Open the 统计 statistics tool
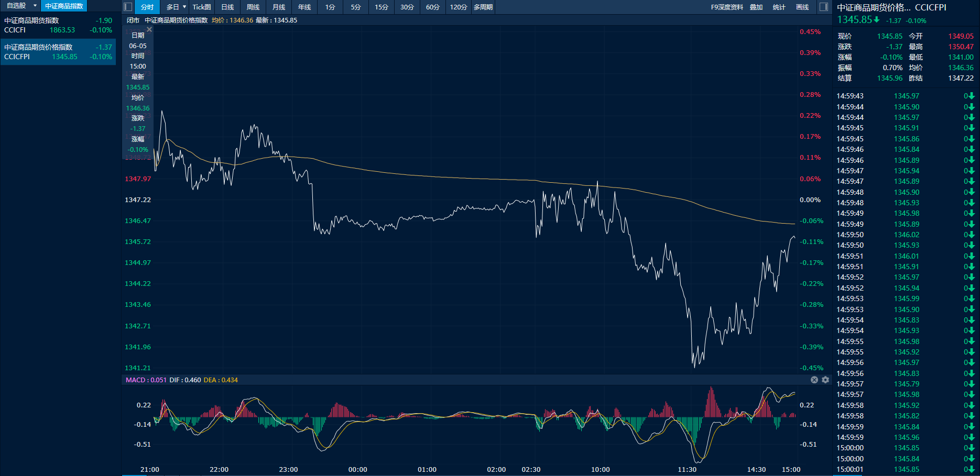980x476 pixels. [779, 7]
